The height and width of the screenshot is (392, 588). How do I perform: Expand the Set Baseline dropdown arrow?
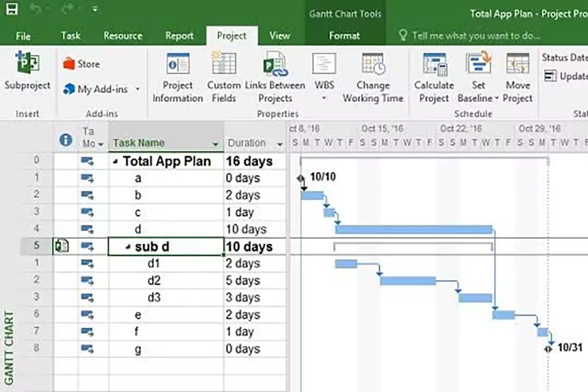(497, 99)
